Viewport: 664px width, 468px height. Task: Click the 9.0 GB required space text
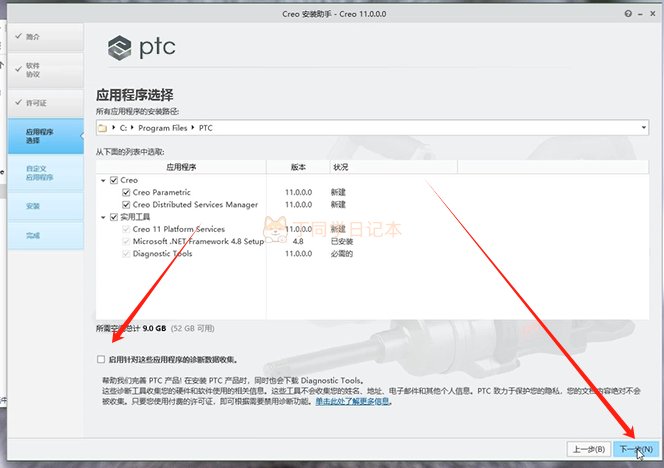click(154, 328)
